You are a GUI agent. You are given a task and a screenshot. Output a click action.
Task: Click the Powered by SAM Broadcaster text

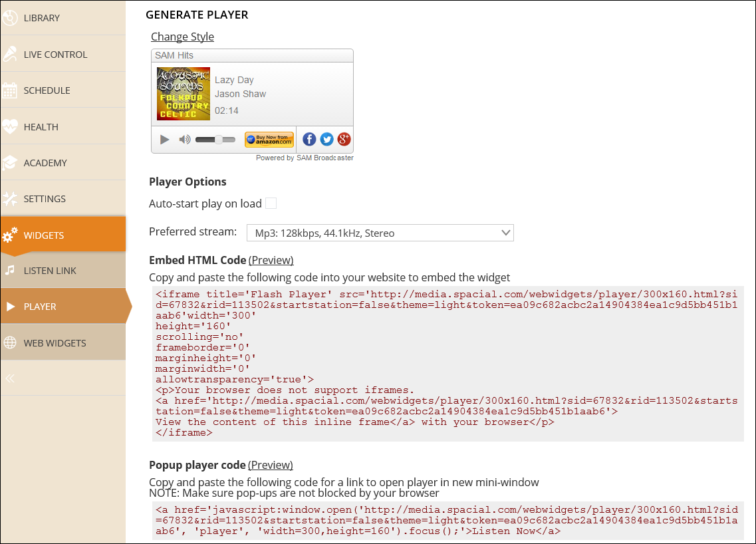pos(305,158)
